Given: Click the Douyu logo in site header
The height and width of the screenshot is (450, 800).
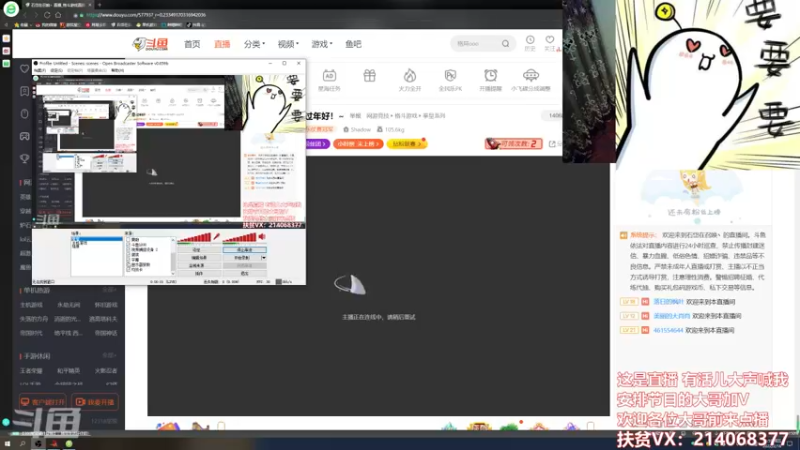Looking at the screenshot, I should pos(151,44).
